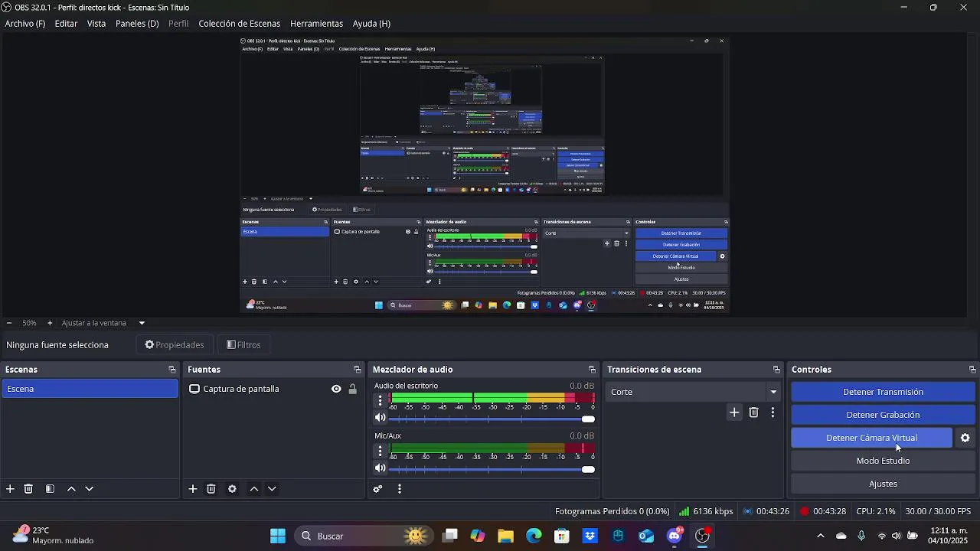The image size is (980, 551).
Task: Open the Herramientas menu
Action: click(x=316, y=24)
